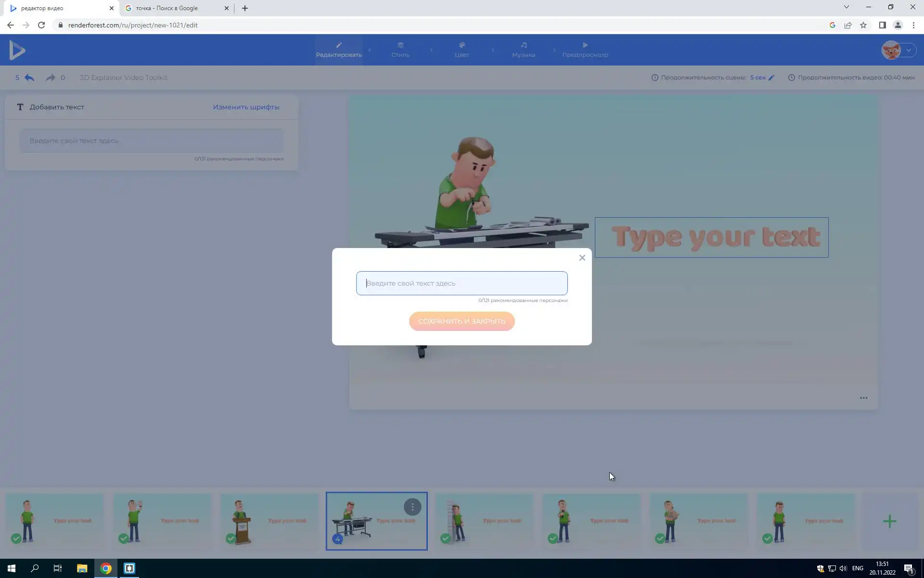
Task: Click the redo arrow icon
Action: tap(50, 78)
